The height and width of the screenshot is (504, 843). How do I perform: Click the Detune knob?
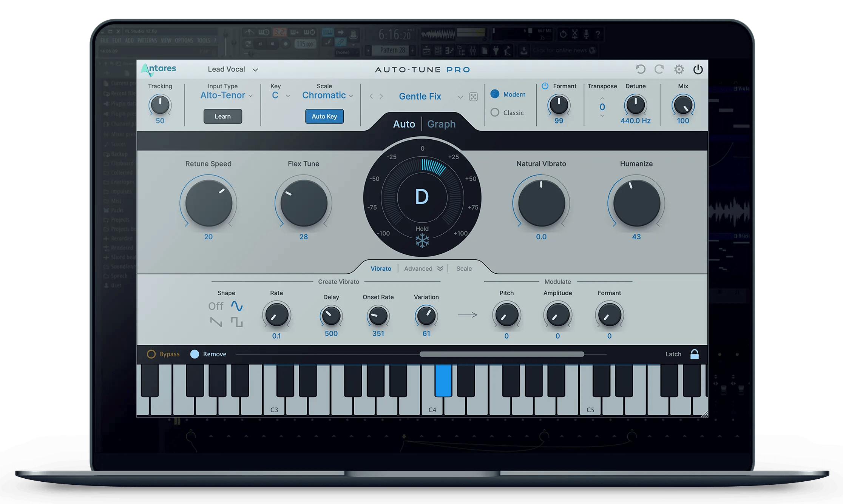coord(635,105)
